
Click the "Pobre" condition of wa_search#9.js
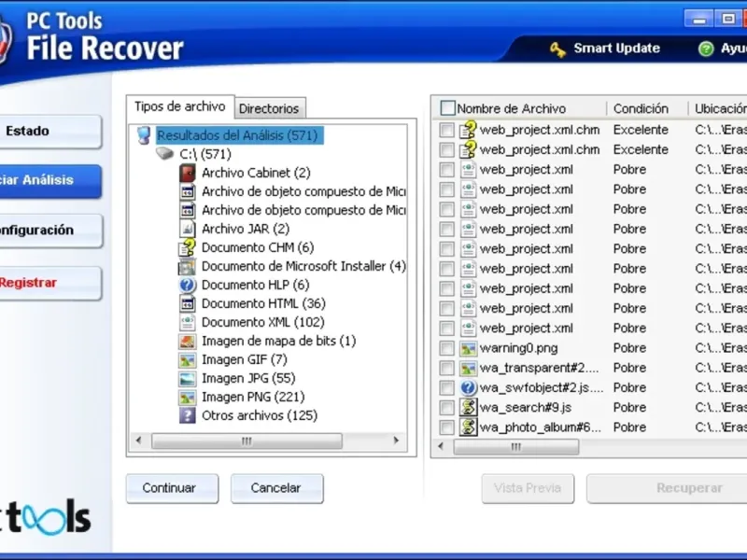coord(629,408)
